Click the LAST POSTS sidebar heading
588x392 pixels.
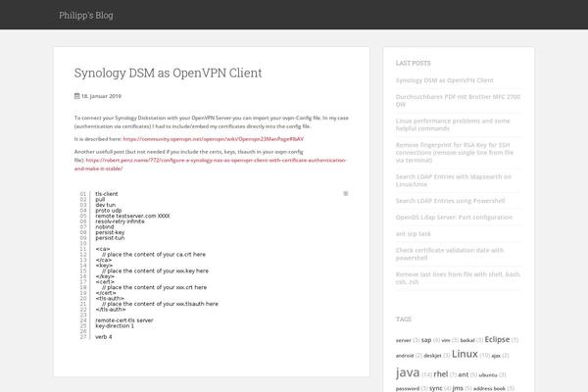413,63
